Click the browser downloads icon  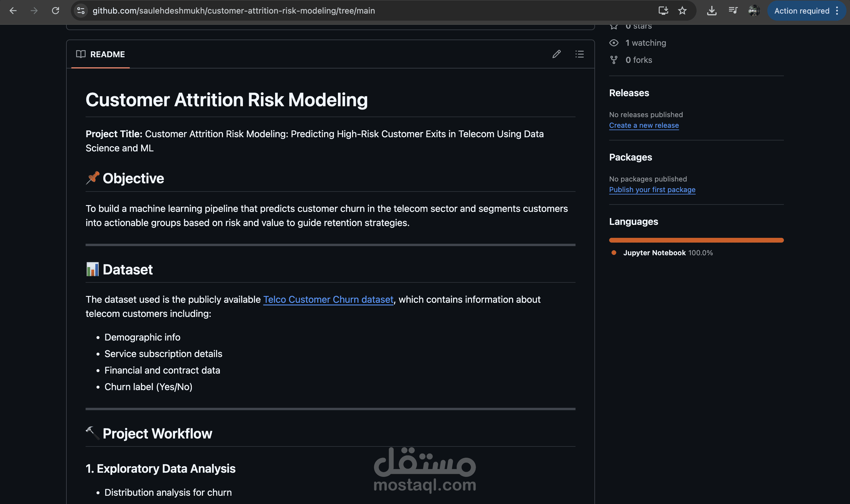click(712, 11)
